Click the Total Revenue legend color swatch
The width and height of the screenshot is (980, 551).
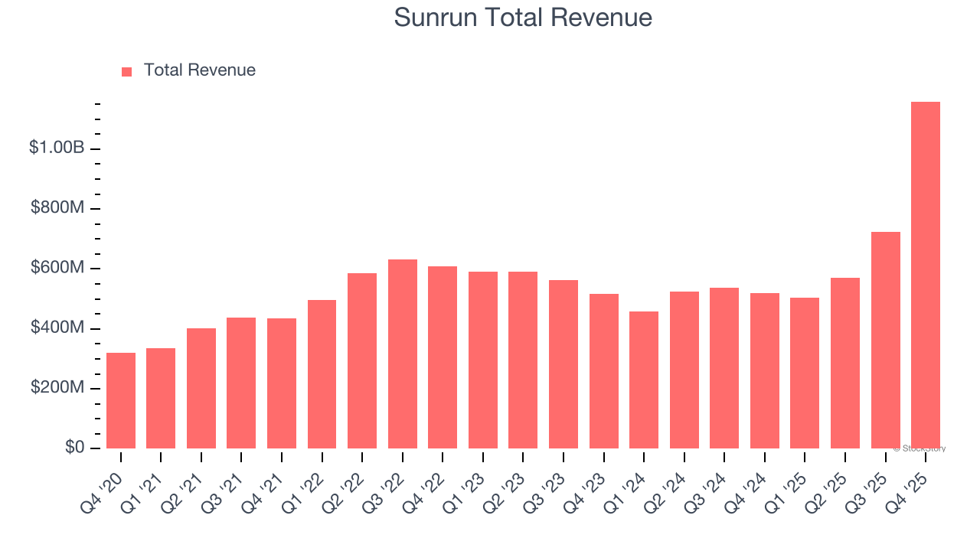127,71
